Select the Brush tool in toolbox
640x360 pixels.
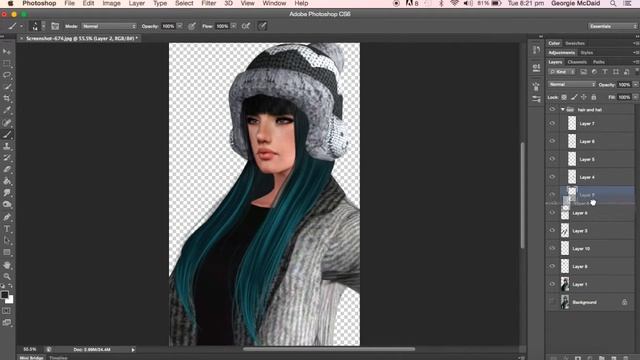pos(7,134)
